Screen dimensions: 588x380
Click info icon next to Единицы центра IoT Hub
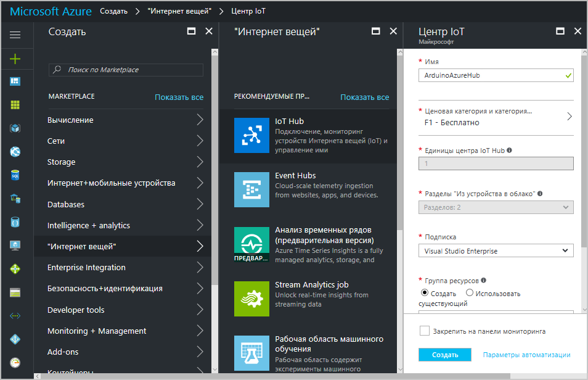509,150
